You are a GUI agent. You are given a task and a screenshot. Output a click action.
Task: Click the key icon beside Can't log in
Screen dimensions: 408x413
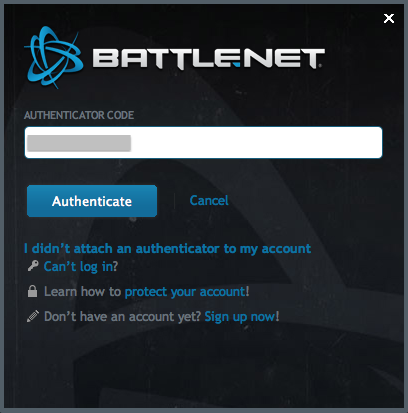[33, 266]
